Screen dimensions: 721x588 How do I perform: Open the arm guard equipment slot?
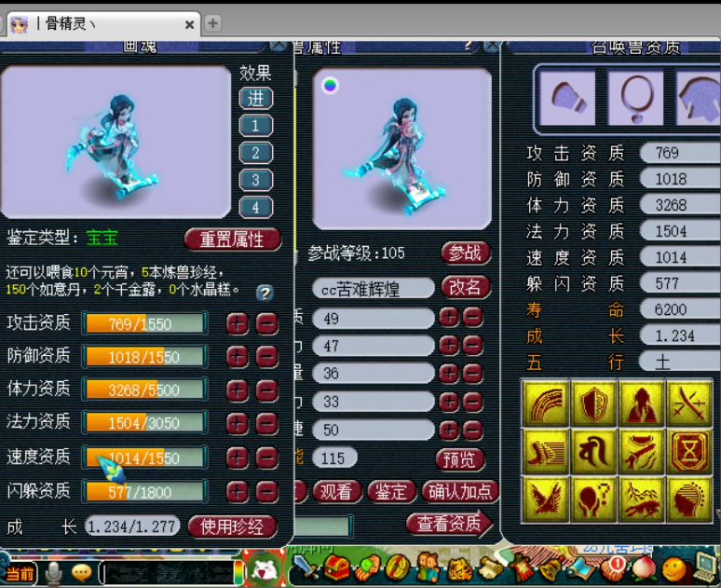[568, 98]
